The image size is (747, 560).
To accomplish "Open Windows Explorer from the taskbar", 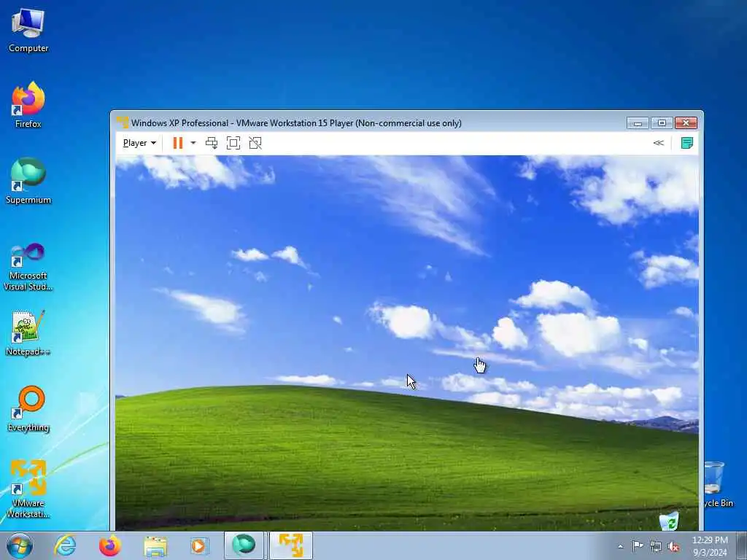I will (155, 545).
